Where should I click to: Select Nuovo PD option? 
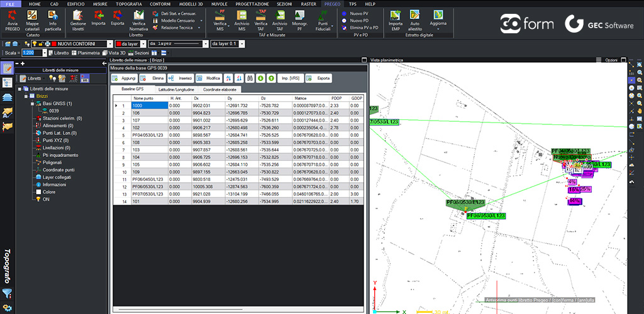[355, 21]
